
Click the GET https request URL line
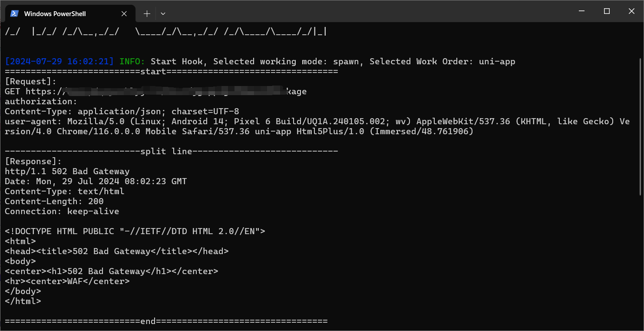pos(155,91)
